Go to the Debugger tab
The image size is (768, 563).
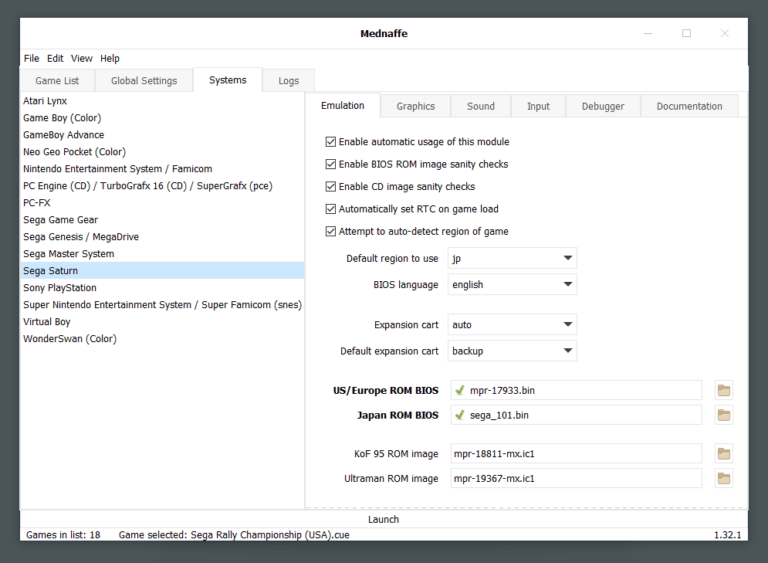coord(602,106)
